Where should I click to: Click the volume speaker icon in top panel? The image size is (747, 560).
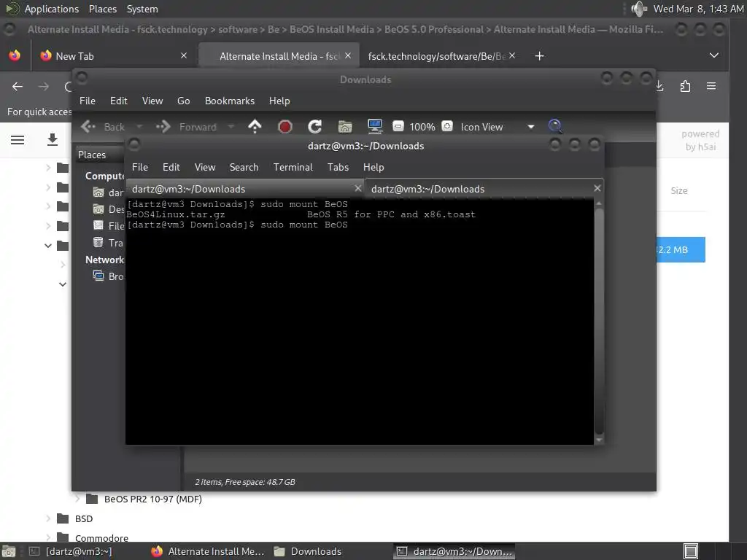639,9
